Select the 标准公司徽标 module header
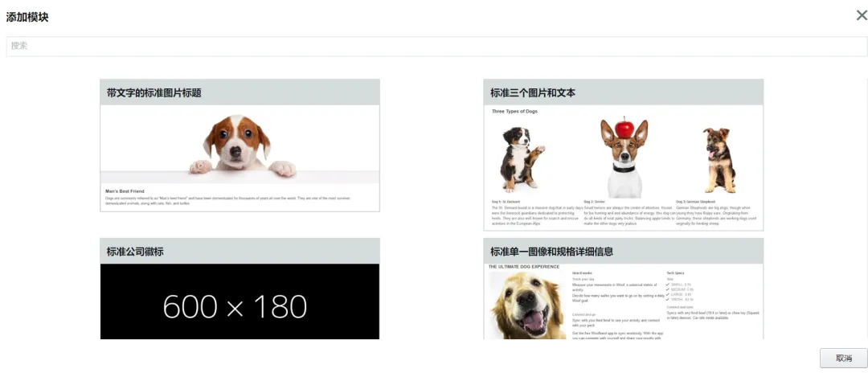The image size is (868, 373). coord(240,252)
